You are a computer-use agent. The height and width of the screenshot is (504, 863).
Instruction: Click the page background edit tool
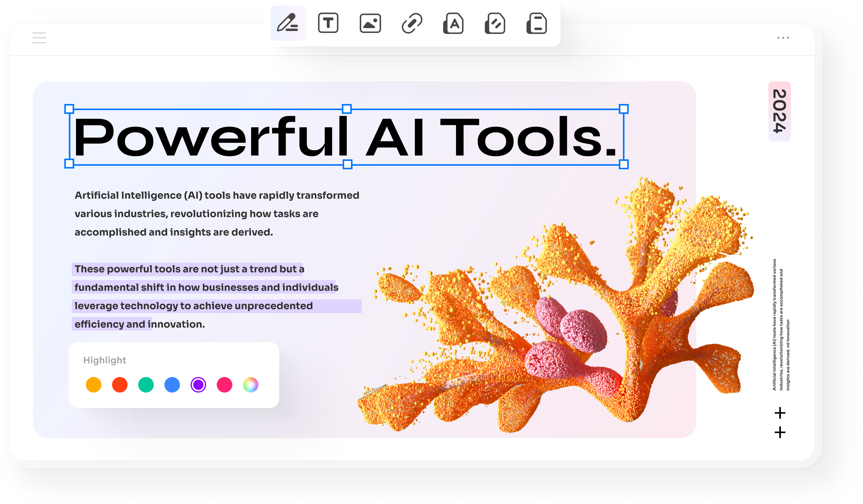[495, 23]
